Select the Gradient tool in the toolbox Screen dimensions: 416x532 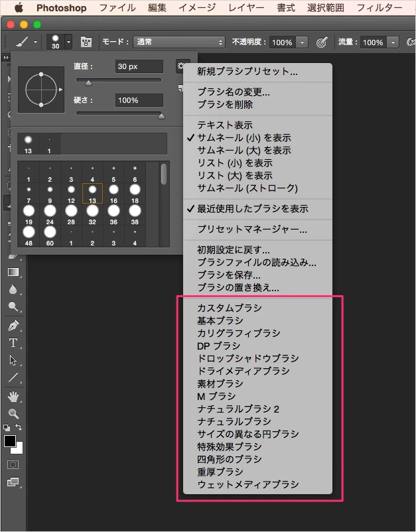click(13, 272)
